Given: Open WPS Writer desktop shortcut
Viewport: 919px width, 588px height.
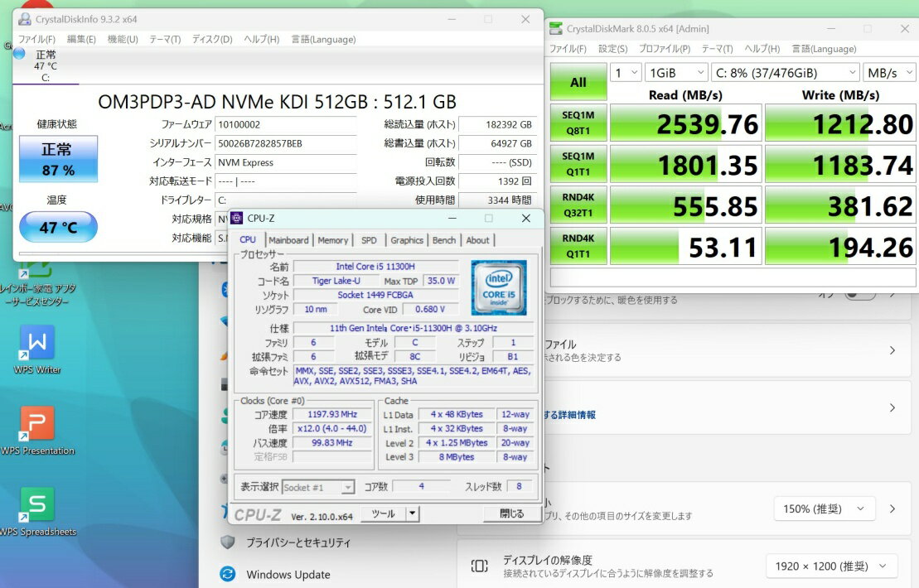Looking at the screenshot, I should click(37, 343).
